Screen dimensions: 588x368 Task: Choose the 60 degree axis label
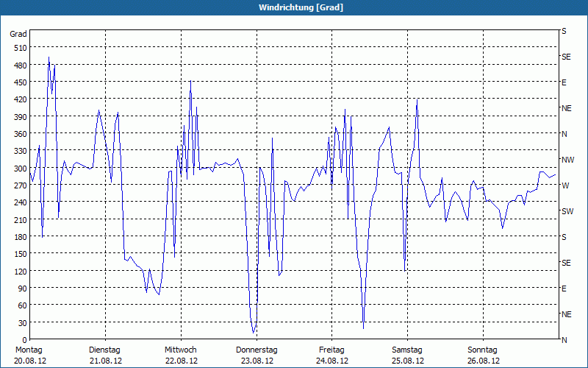coord(23,306)
